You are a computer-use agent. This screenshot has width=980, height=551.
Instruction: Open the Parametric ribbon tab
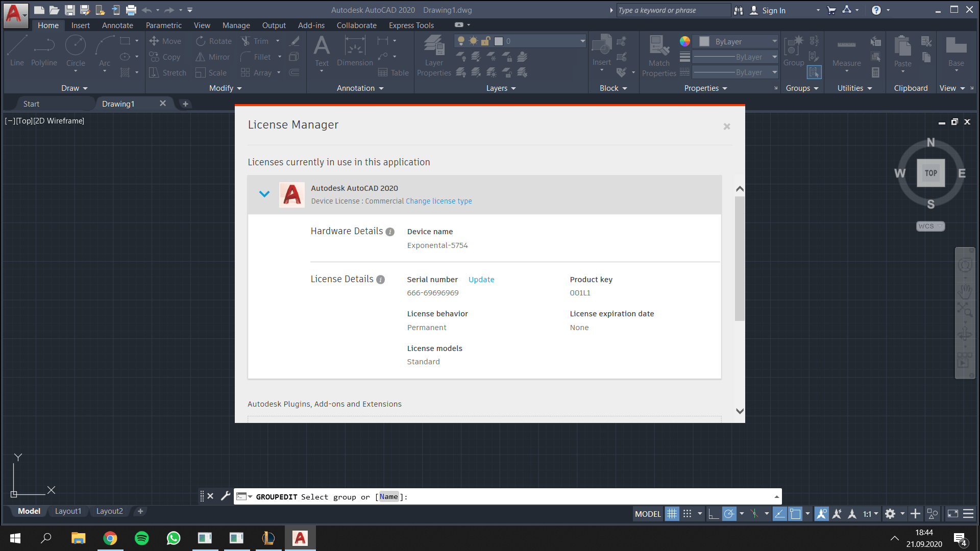[x=163, y=25]
